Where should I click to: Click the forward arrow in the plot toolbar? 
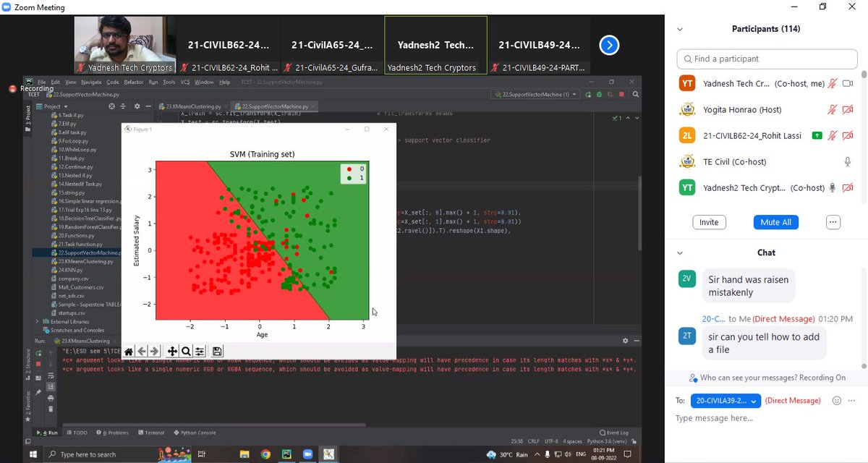[x=155, y=352]
